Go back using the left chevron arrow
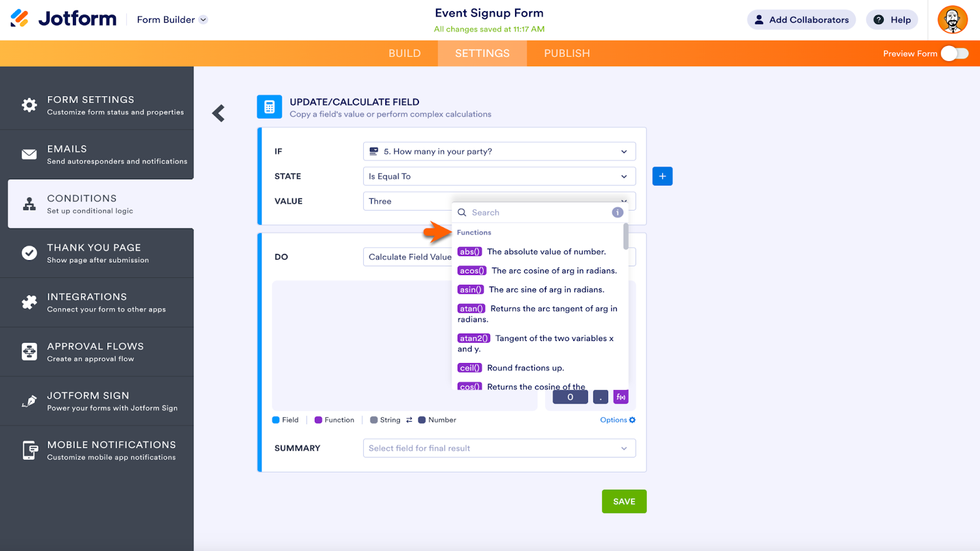This screenshot has height=551, width=980. point(219,113)
